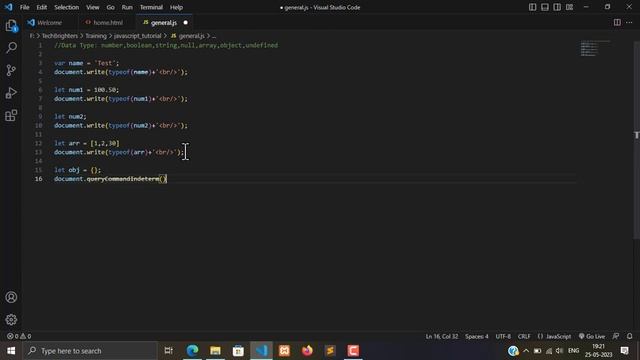Open the Go menu

(x=111, y=7)
